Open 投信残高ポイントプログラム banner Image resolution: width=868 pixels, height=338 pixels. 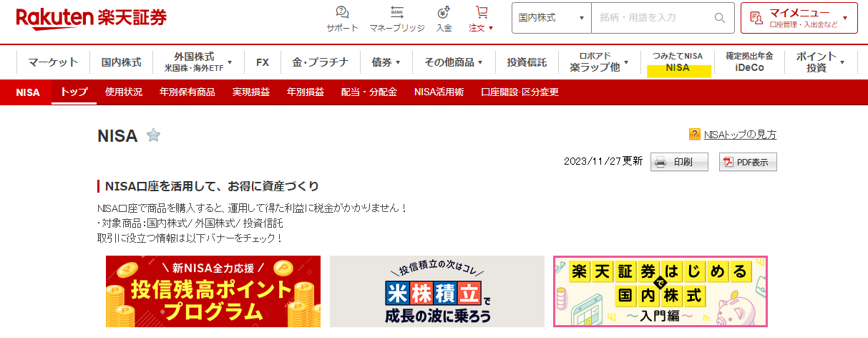[213, 291]
